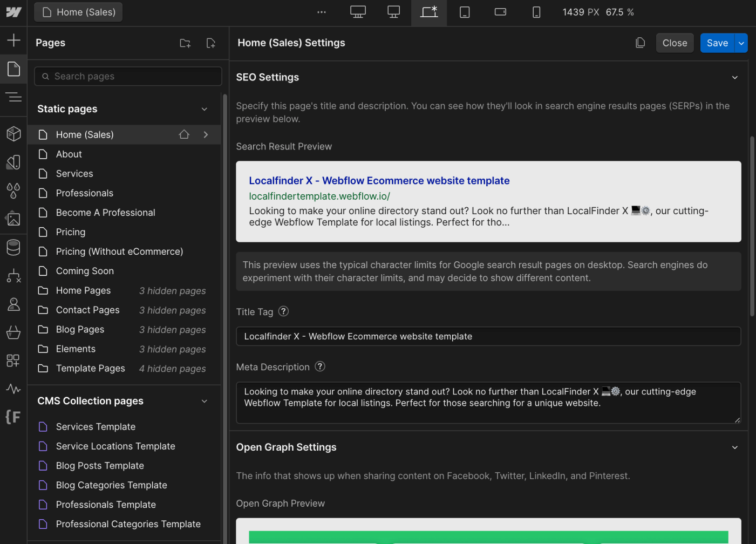
Task: Click the Home (Sales) page tab
Action: pyautogui.click(x=79, y=12)
